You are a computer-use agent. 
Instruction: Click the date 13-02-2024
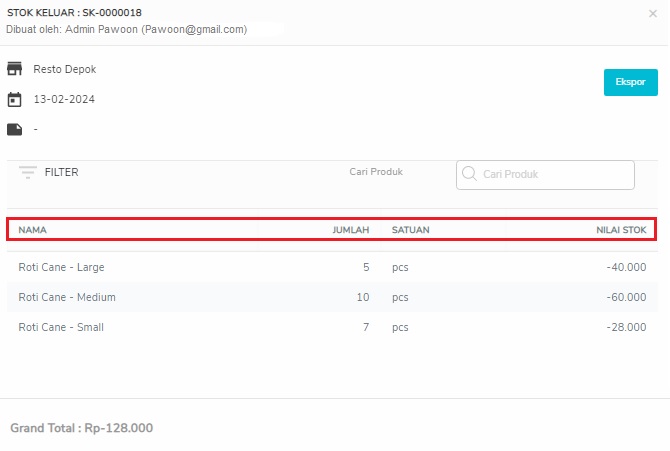tap(64, 99)
